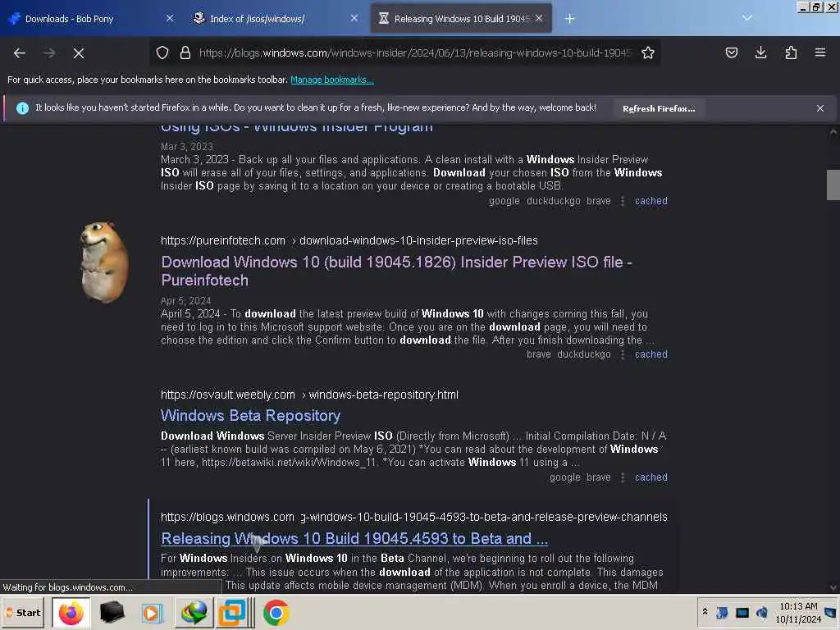Open Releasing Windows 10 Build 19045.4593 result
The width and height of the screenshot is (840, 630).
pos(354,538)
